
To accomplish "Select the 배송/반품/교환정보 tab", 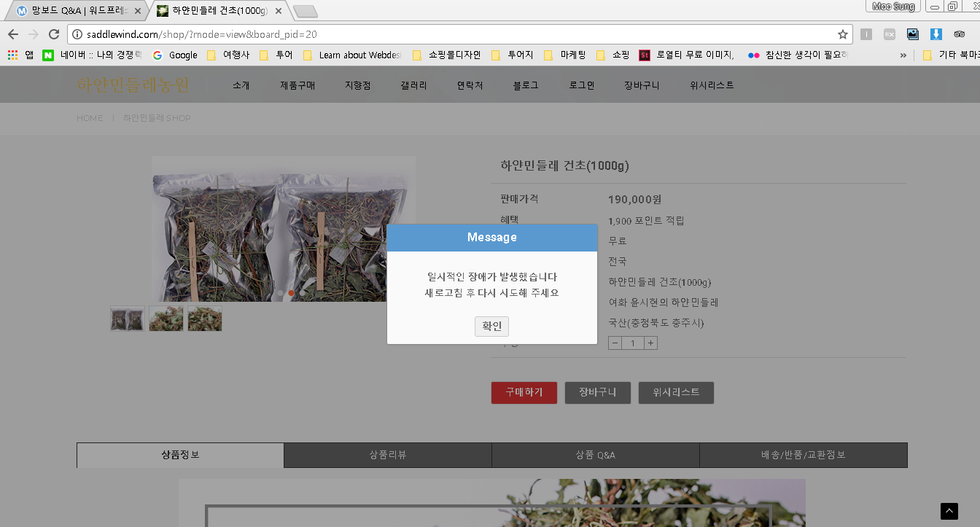I will point(804,455).
